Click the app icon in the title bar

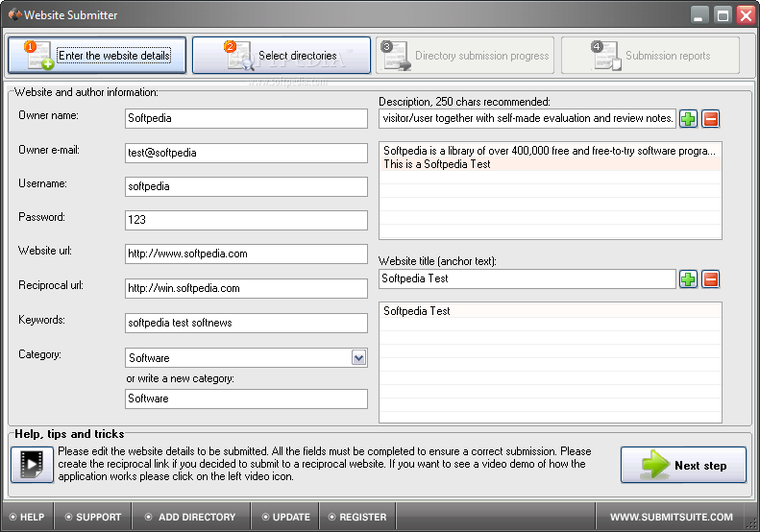coord(15,14)
